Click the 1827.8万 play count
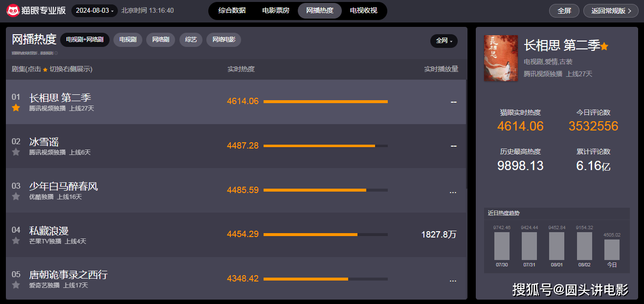 coord(439,235)
